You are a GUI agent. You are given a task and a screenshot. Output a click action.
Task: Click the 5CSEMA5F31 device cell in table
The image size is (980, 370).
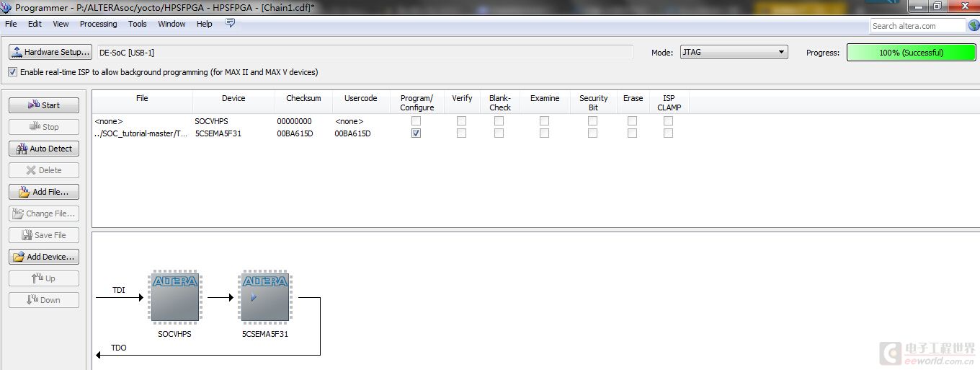click(x=218, y=133)
